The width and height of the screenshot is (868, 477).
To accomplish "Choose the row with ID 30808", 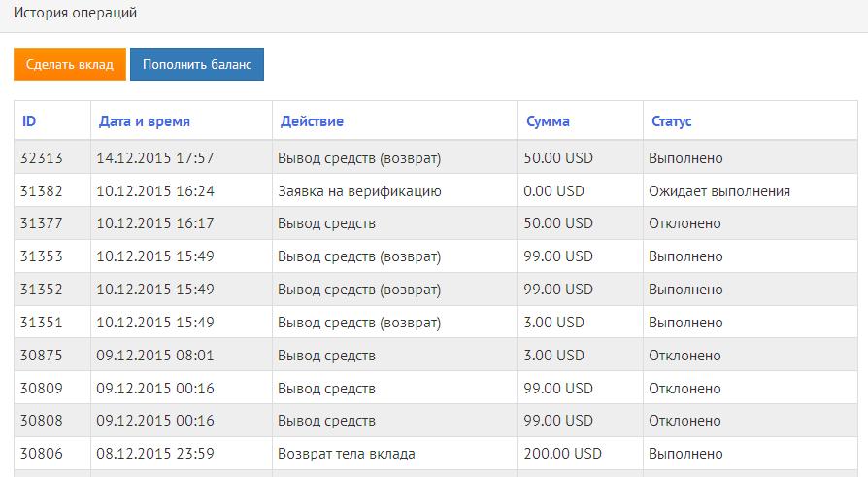I will (41, 421).
